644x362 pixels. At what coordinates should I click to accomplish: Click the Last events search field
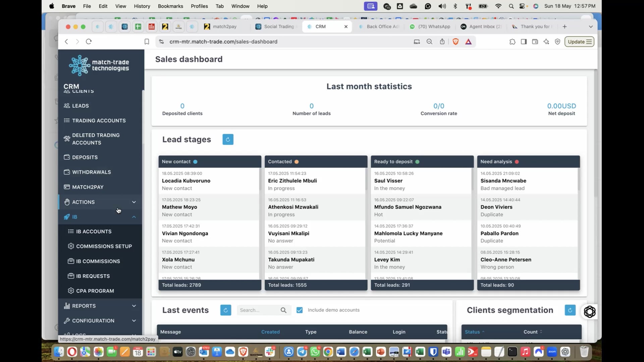(x=264, y=310)
